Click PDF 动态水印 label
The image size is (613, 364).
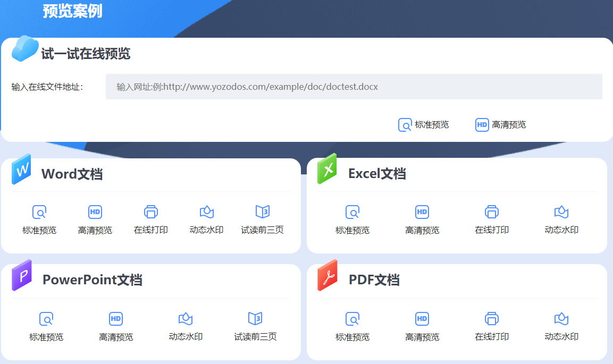pyautogui.click(x=561, y=337)
